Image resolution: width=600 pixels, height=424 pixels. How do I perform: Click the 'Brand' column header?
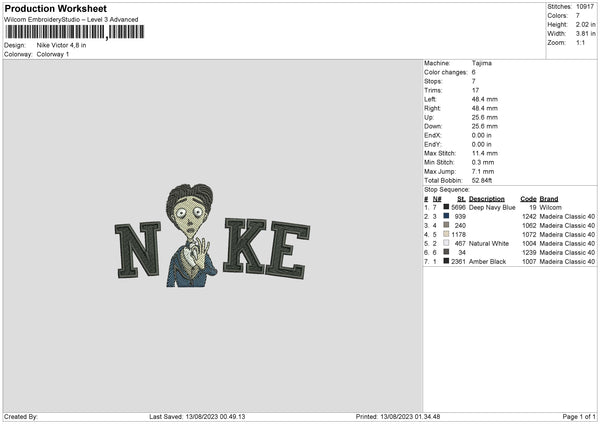click(549, 199)
